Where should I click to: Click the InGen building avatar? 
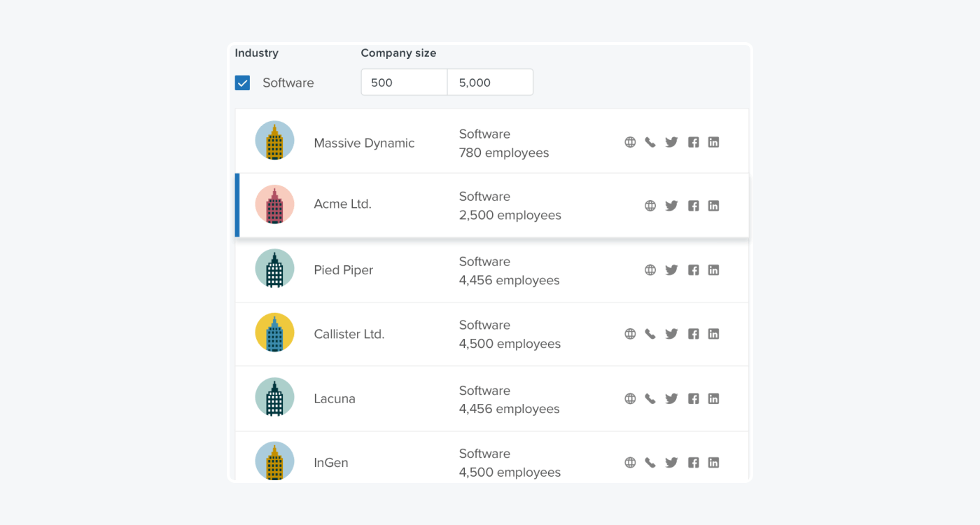pyautogui.click(x=274, y=463)
